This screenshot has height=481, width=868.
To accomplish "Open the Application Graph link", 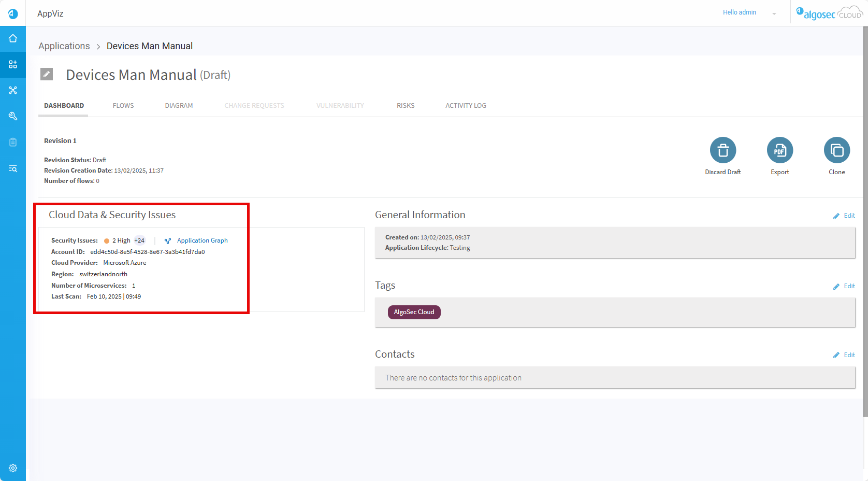I will [202, 240].
